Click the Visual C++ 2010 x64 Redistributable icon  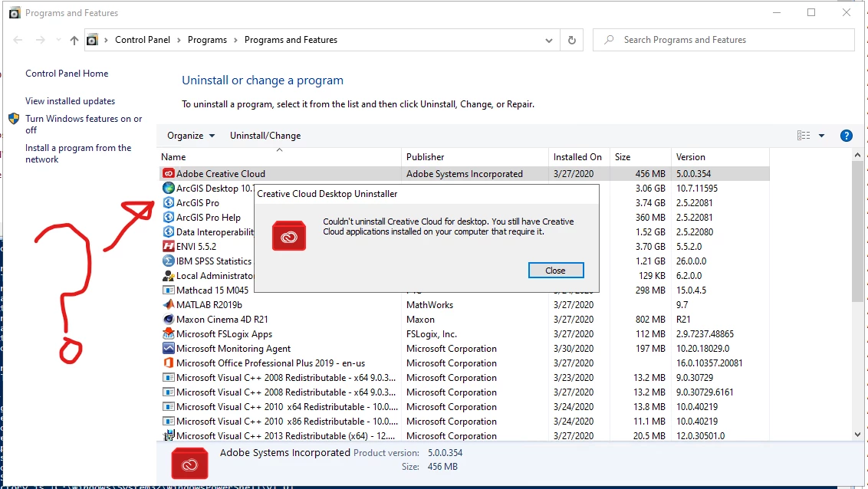click(x=168, y=406)
